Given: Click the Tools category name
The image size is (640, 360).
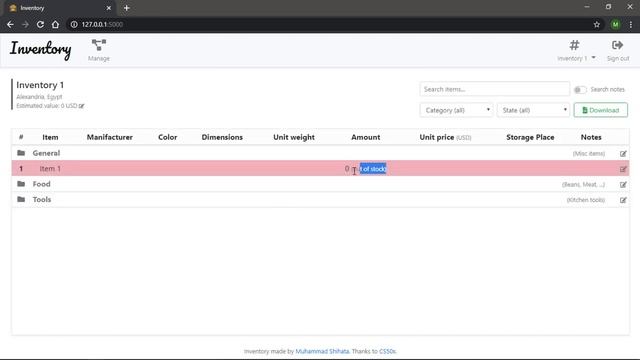Looking at the screenshot, I should point(42,200).
